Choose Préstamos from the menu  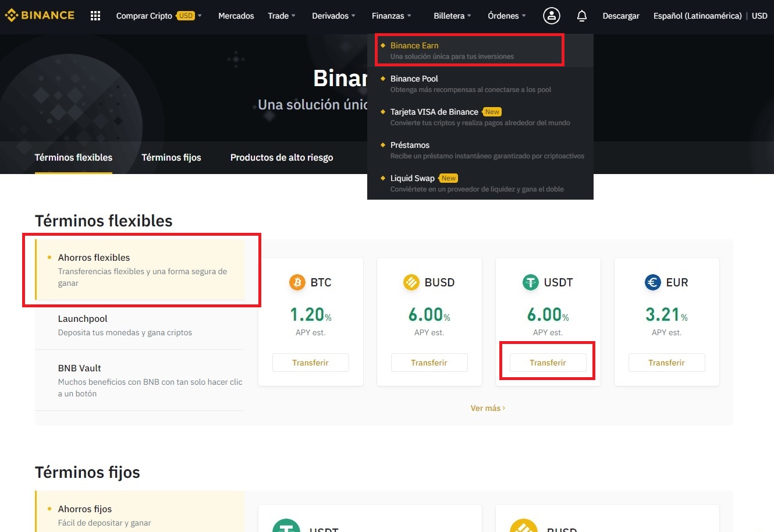(480, 150)
